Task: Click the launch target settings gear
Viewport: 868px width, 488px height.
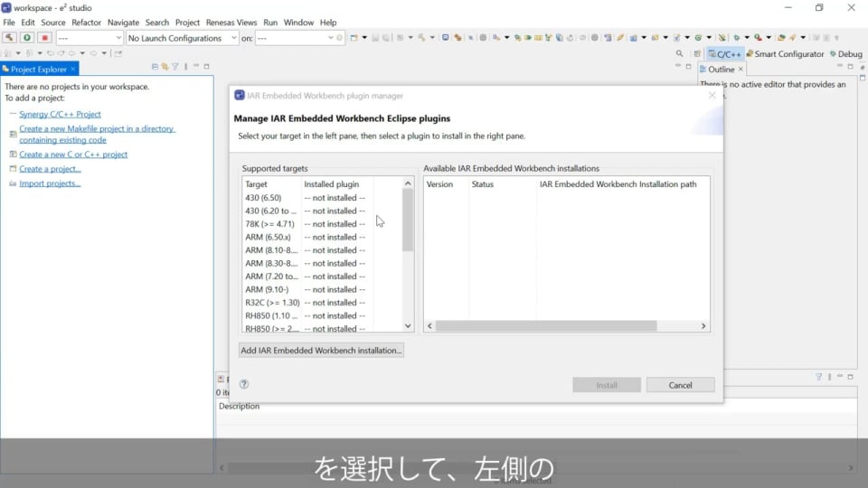Action: [x=339, y=38]
